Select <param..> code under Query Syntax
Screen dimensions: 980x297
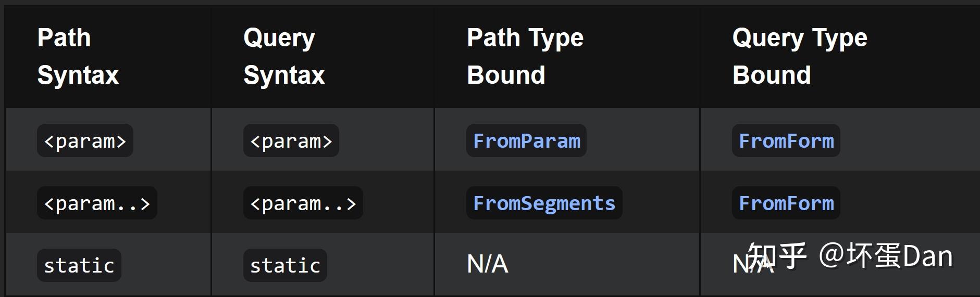point(303,203)
